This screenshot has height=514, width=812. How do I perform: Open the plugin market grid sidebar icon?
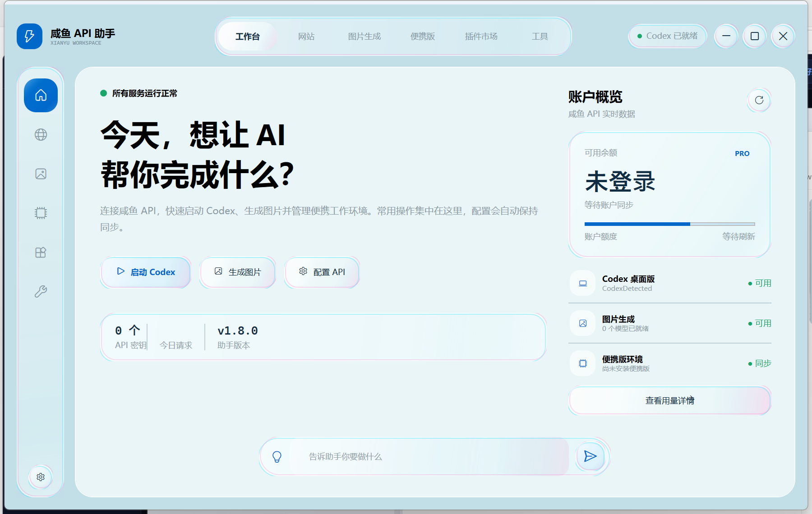pos(41,252)
